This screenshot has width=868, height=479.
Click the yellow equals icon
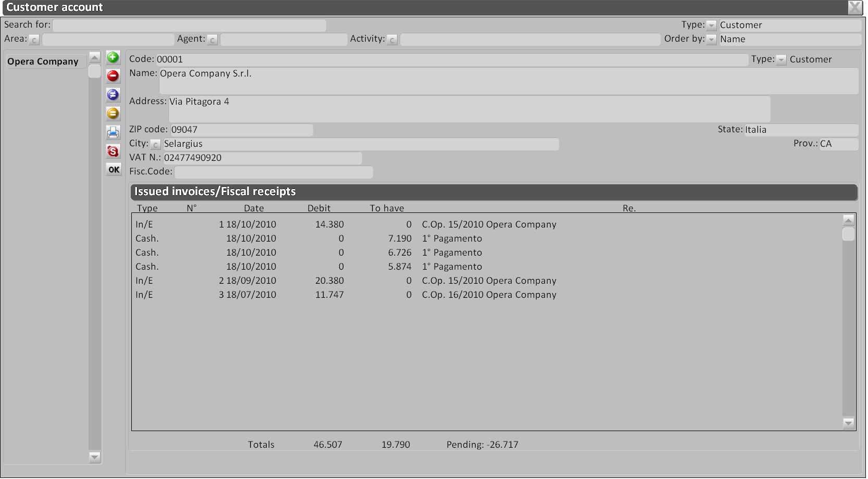click(113, 114)
